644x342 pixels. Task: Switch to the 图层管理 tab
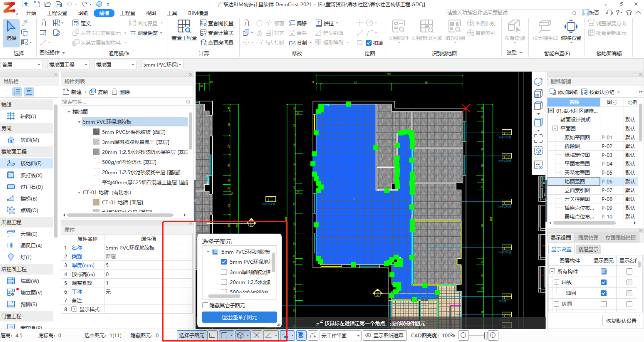click(588, 238)
